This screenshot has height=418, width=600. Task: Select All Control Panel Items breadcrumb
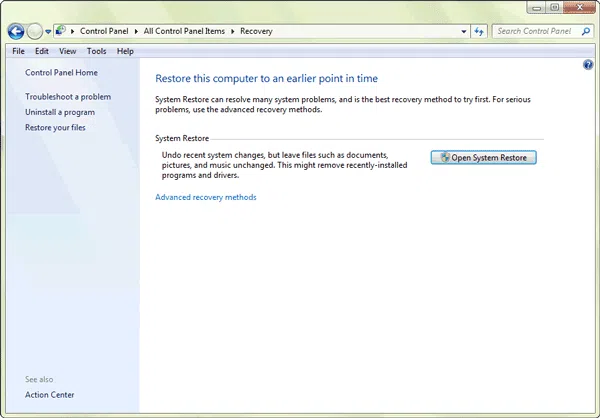(x=184, y=31)
